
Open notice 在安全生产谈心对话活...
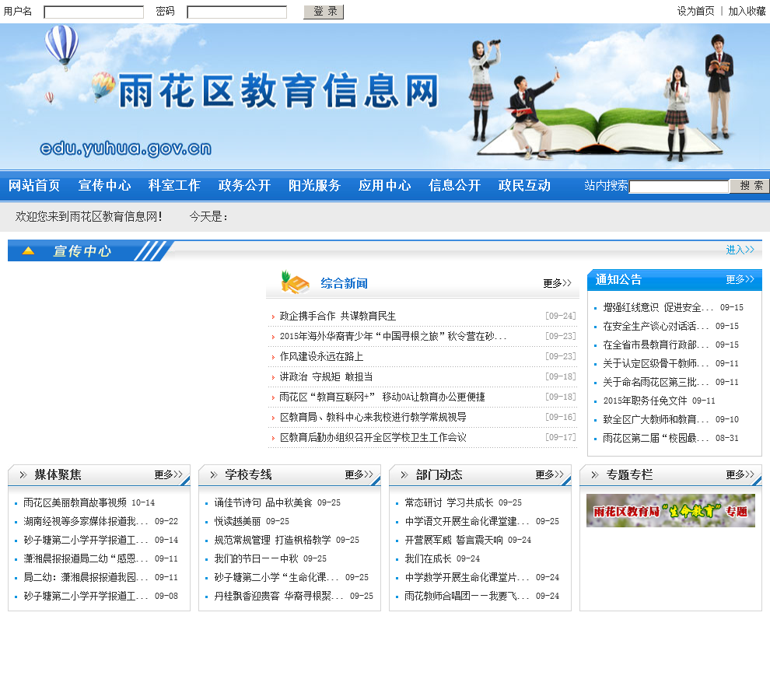[x=656, y=326]
